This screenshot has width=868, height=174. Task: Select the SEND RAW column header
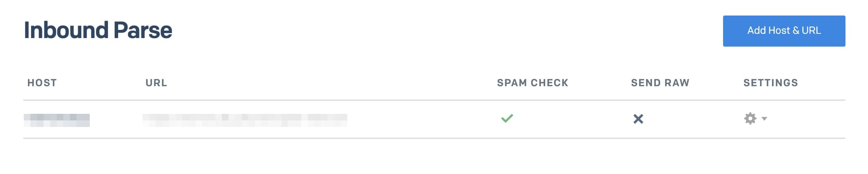660,83
